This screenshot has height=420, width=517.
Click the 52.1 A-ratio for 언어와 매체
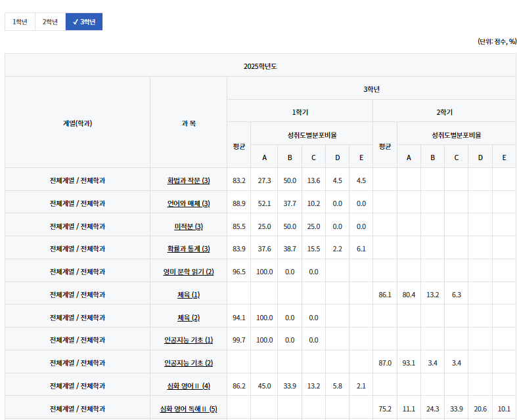[x=264, y=203]
